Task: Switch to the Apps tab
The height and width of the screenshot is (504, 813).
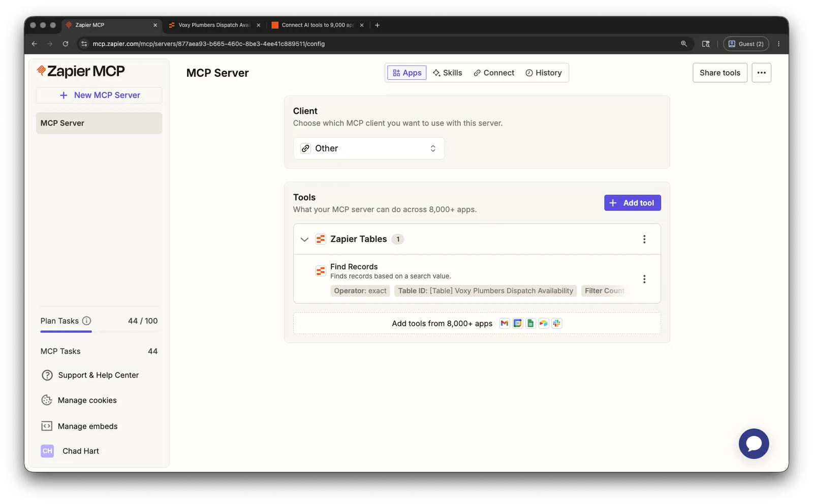Action: pyautogui.click(x=407, y=73)
